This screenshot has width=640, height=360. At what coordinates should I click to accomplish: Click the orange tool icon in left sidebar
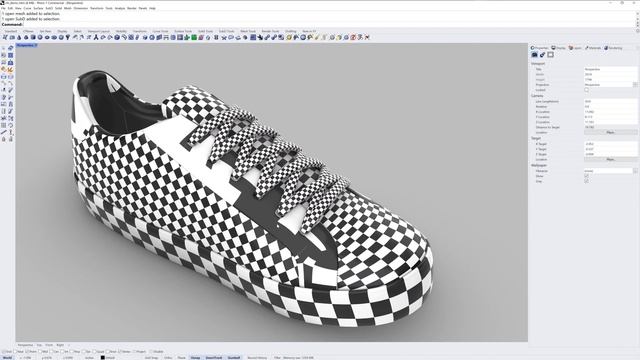tap(4, 70)
